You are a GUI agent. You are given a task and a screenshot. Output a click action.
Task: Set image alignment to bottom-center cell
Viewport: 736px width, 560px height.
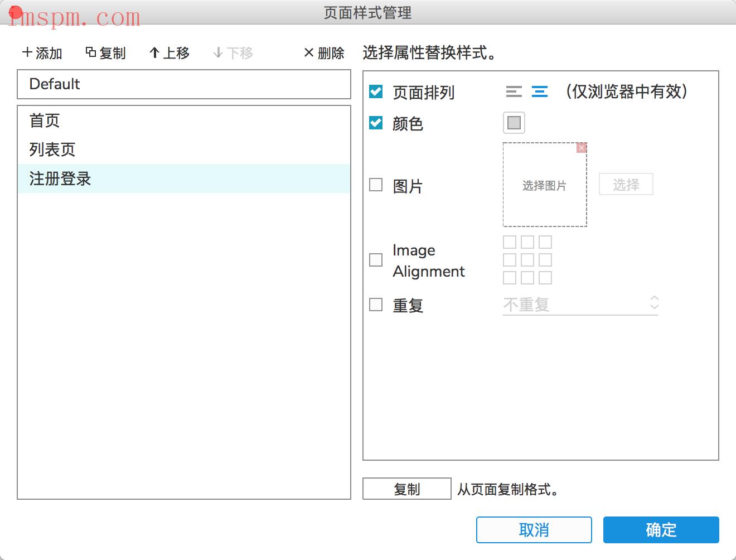(x=527, y=278)
